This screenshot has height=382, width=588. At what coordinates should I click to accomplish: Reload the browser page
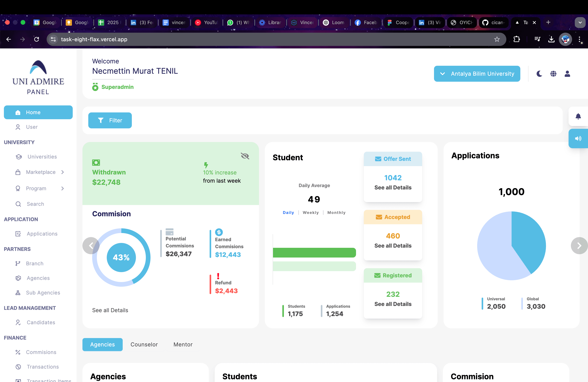pyautogui.click(x=37, y=39)
